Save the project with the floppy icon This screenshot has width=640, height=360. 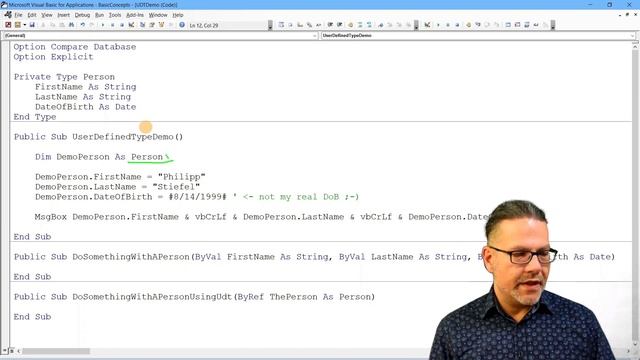tap(32, 25)
